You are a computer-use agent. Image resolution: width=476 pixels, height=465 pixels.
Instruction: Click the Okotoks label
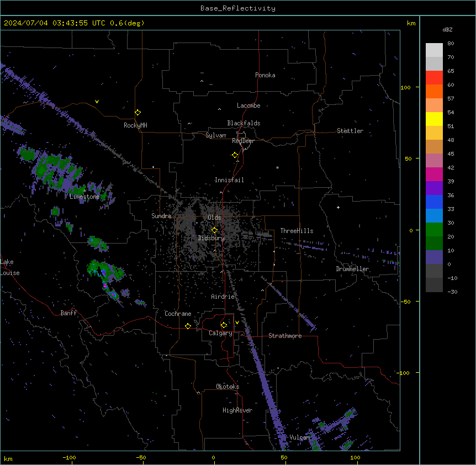pos(228,387)
